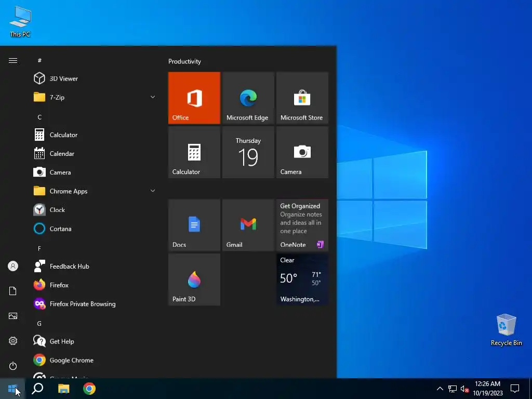Open taskbar Search

[x=37, y=389]
